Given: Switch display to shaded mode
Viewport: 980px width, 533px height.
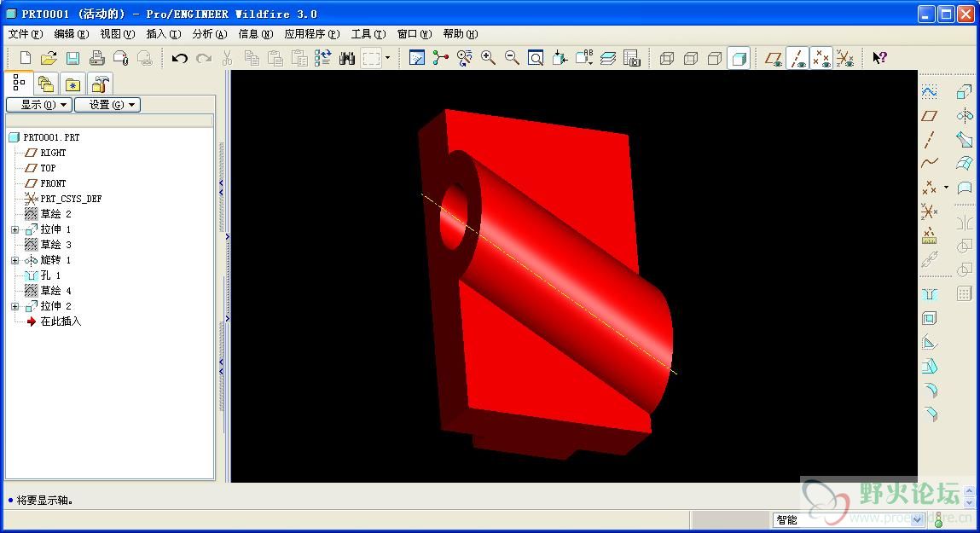Looking at the screenshot, I should (738, 58).
